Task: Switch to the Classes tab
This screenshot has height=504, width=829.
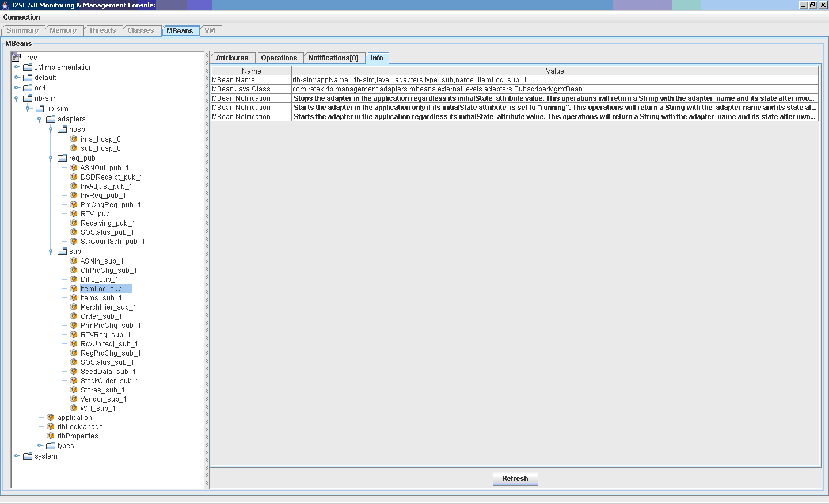Action: (x=141, y=30)
